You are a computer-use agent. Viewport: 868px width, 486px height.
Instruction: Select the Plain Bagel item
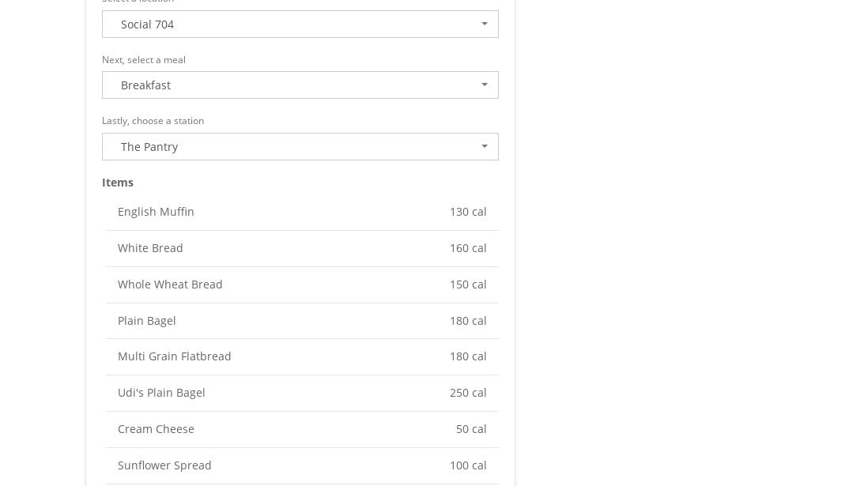click(147, 321)
